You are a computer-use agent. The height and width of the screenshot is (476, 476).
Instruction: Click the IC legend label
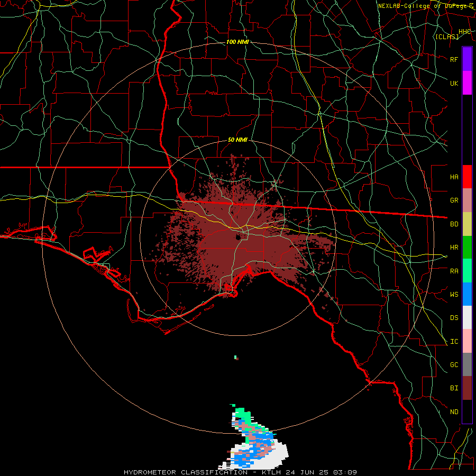pos(454,342)
